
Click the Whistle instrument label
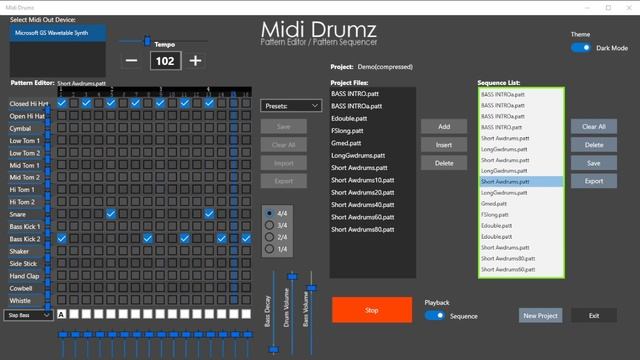(x=20, y=300)
